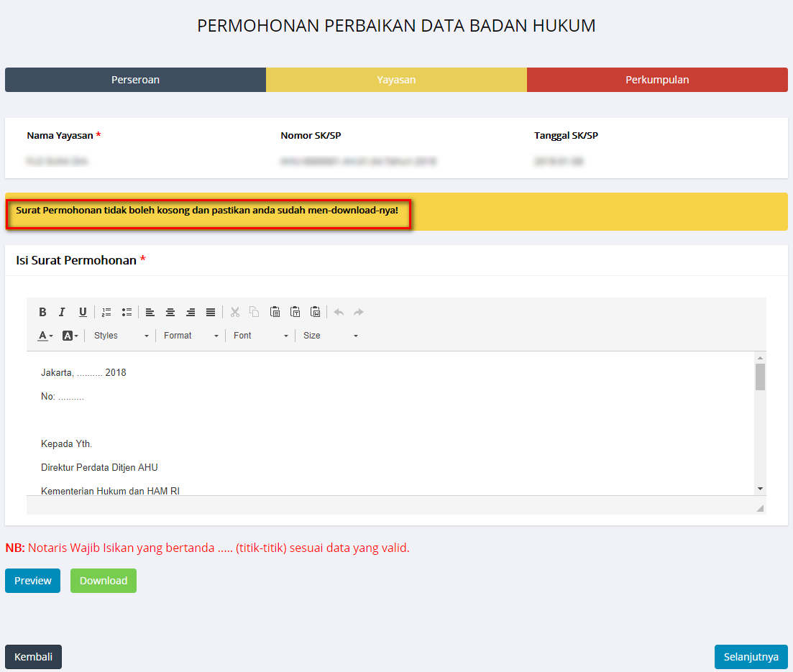
Task: Center align the letter text
Action: 170,312
